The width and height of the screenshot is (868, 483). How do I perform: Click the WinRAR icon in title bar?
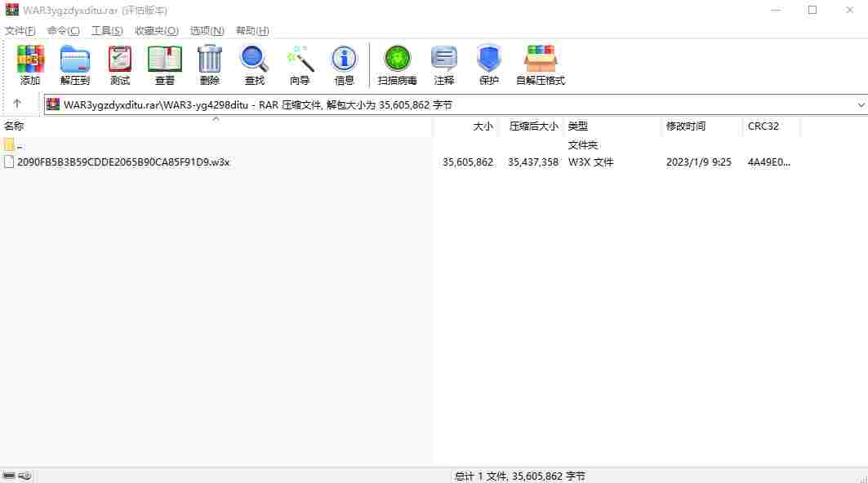pyautogui.click(x=11, y=10)
